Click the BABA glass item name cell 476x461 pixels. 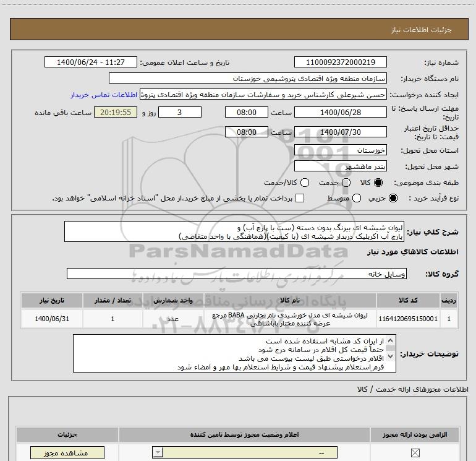pos(290,319)
